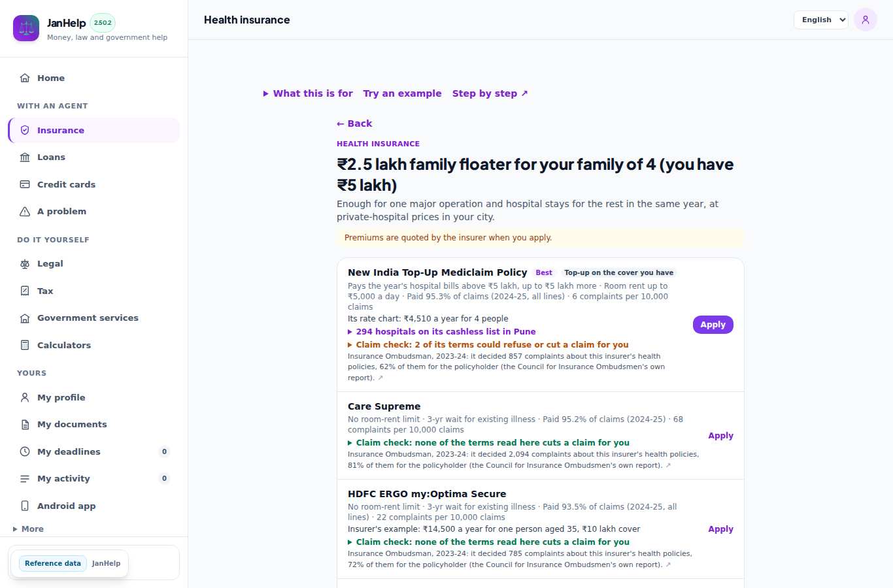893x588 pixels.
Task: Apply for HDFC ERGO my:Optima Secure
Action: point(721,529)
